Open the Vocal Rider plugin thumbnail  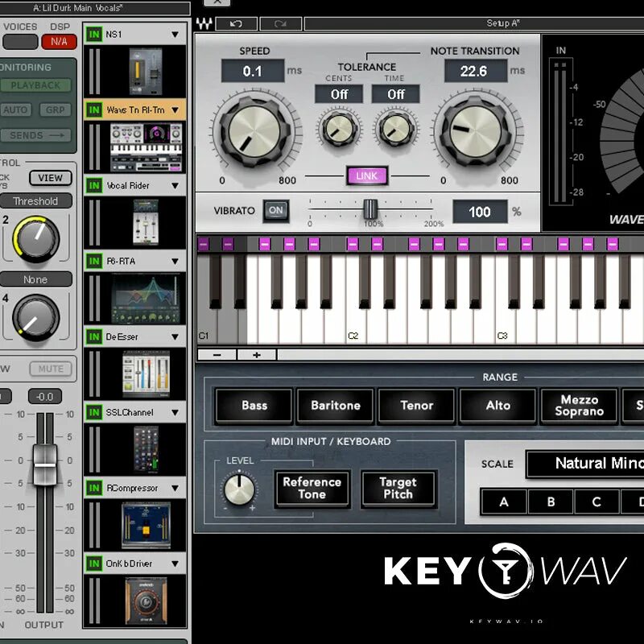pos(146,222)
